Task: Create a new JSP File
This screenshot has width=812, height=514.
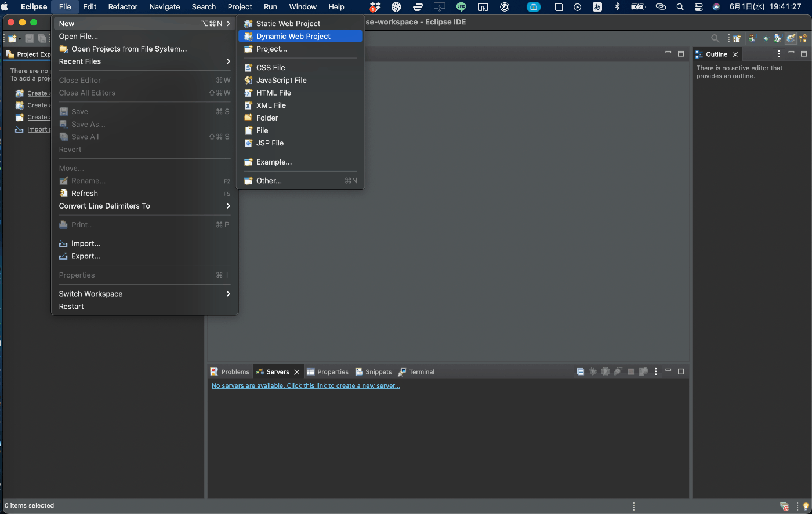Action: click(x=300, y=143)
